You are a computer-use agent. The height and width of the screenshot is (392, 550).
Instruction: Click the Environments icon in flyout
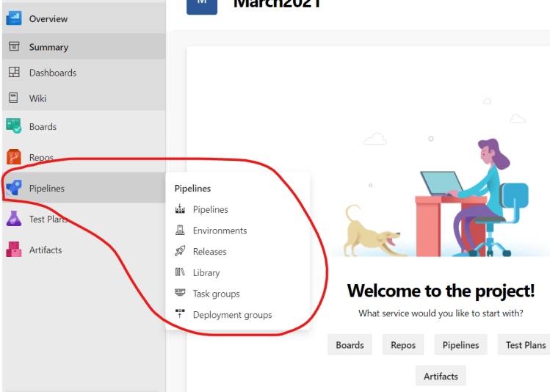click(x=180, y=230)
